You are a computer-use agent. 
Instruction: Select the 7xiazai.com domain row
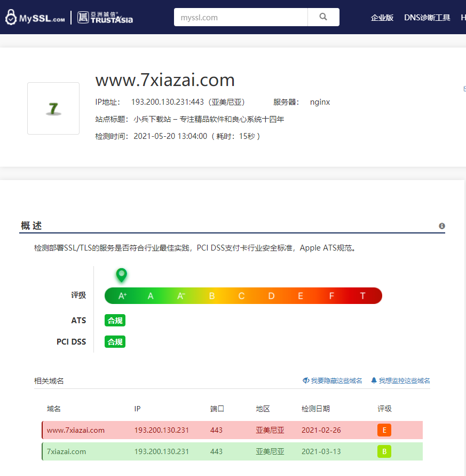pyautogui.click(x=67, y=451)
